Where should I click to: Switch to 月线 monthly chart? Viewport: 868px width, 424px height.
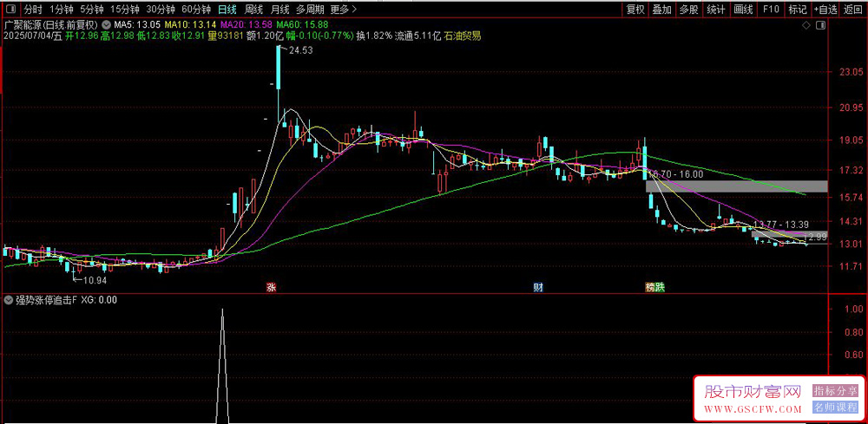point(280,10)
